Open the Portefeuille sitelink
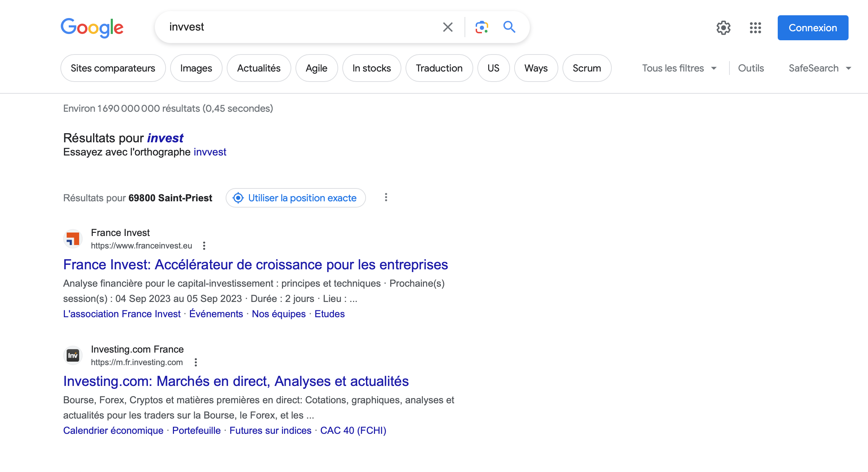This screenshot has width=868, height=472. click(x=197, y=430)
